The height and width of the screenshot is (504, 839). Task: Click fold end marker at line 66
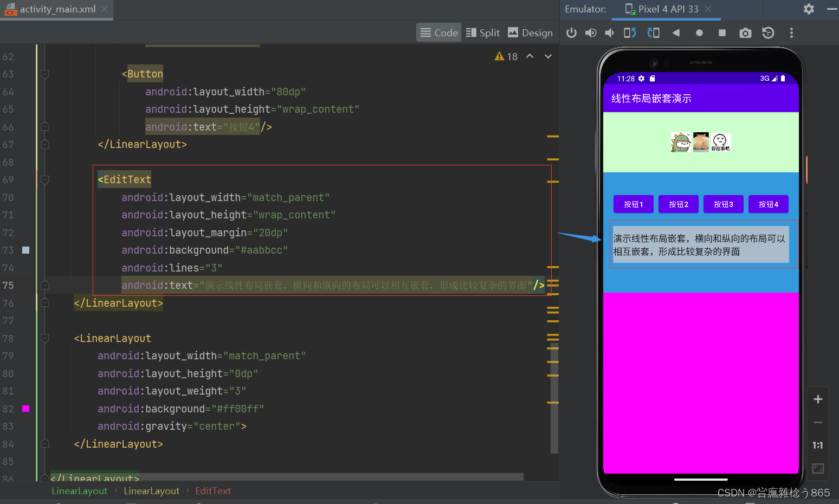[x=45, y=127]
